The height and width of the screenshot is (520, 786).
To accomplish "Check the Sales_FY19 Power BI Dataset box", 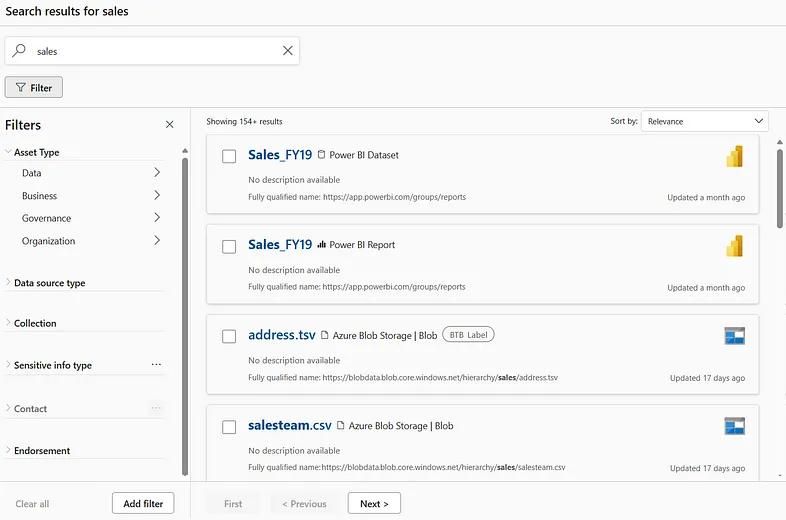I will coord(229,156).
